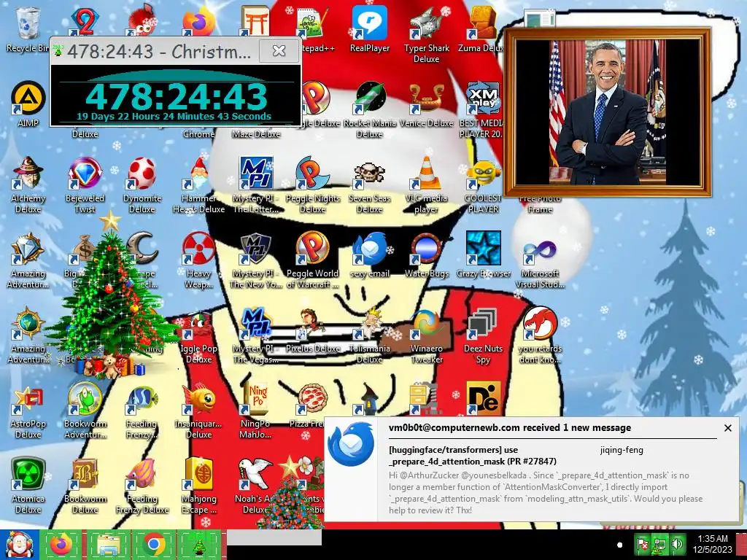Launch Typer Shark Deluxe shortcut

(426, 34)
